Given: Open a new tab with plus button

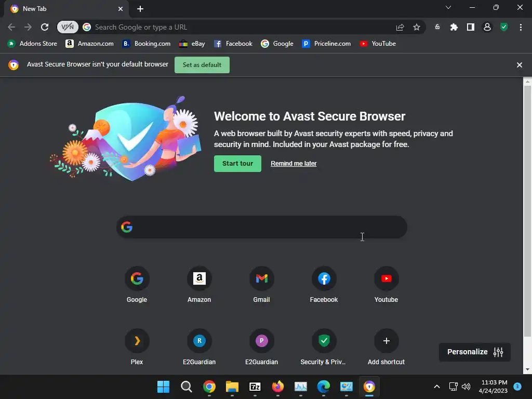Looking at the screenshot, I should point(140,9).
